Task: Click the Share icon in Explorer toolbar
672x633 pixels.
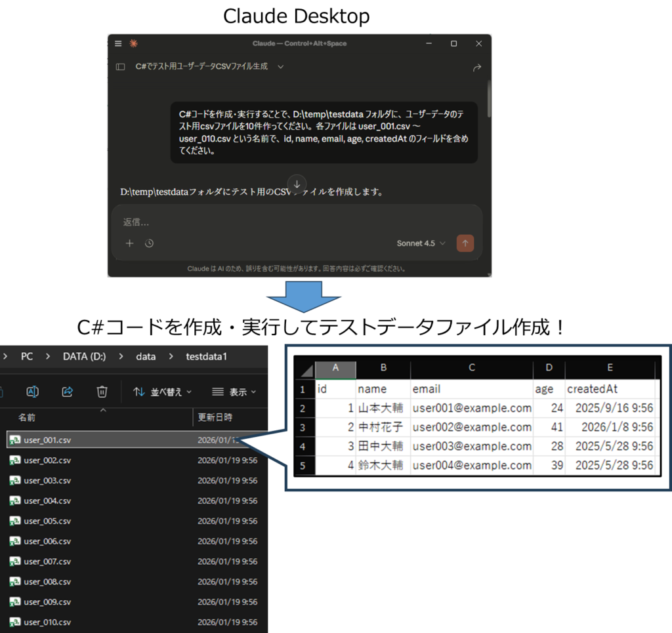Action: tap(67, 392)
